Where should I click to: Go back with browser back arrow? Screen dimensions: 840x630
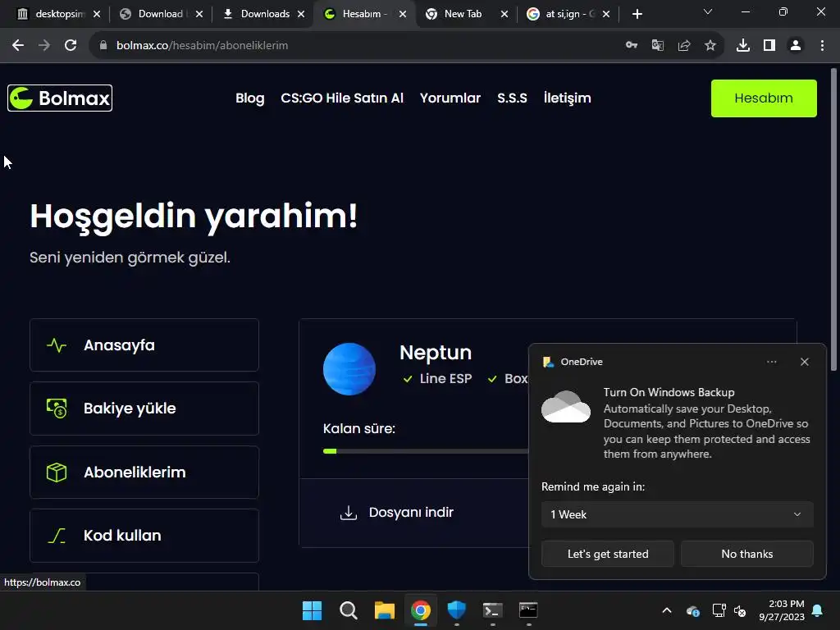coord(18,46)
